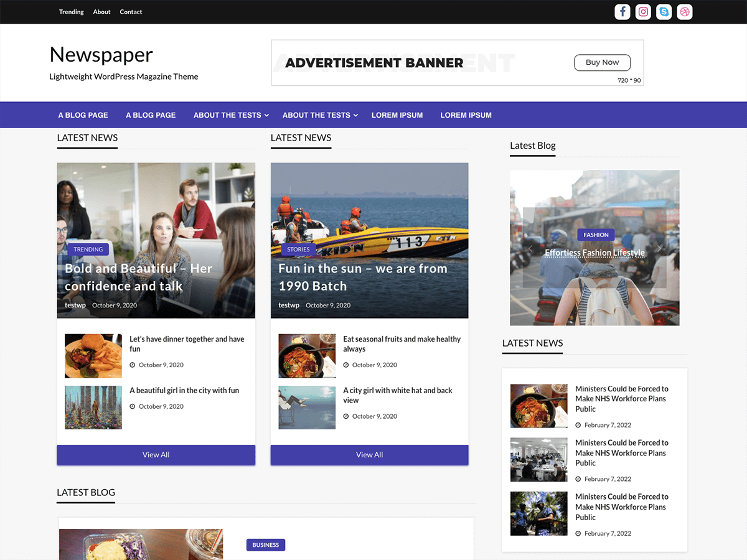Expand the first 'About the Tests' dropdown

(x=266, y=115)
